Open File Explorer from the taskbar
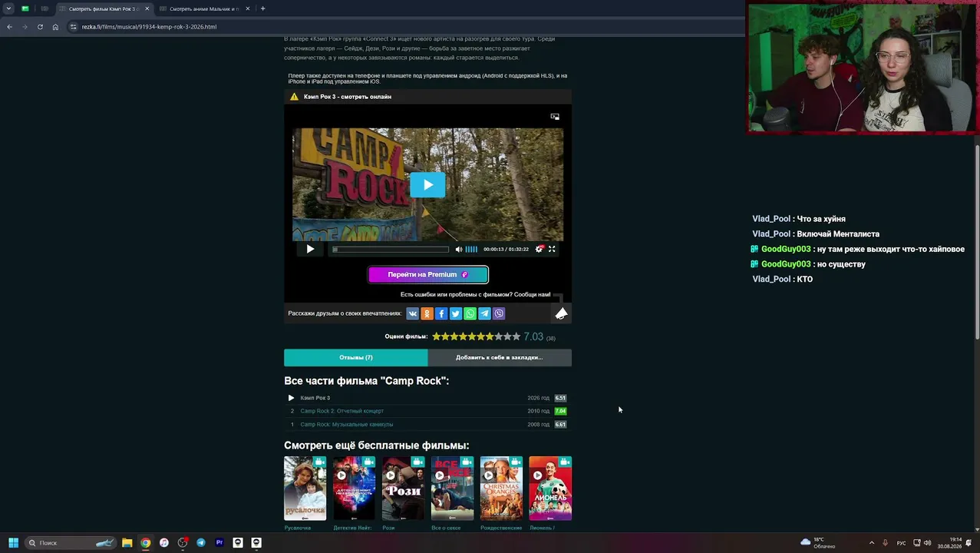The image size is (980, 553). [x=127, y=542]
